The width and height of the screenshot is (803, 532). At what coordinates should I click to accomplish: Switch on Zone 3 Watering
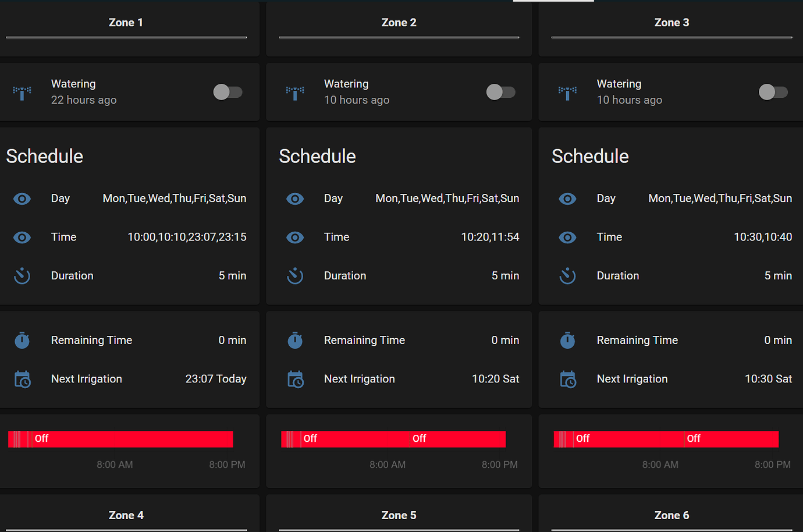(773, 92)
